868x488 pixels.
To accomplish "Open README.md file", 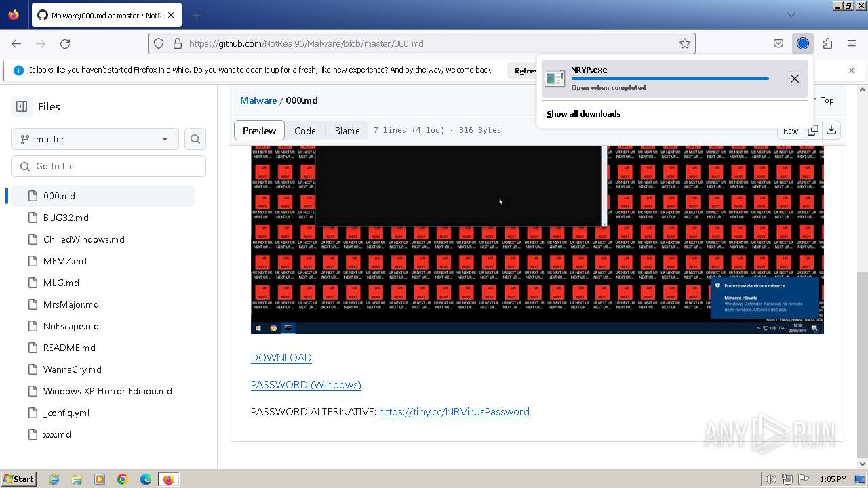I will point(69,348).
